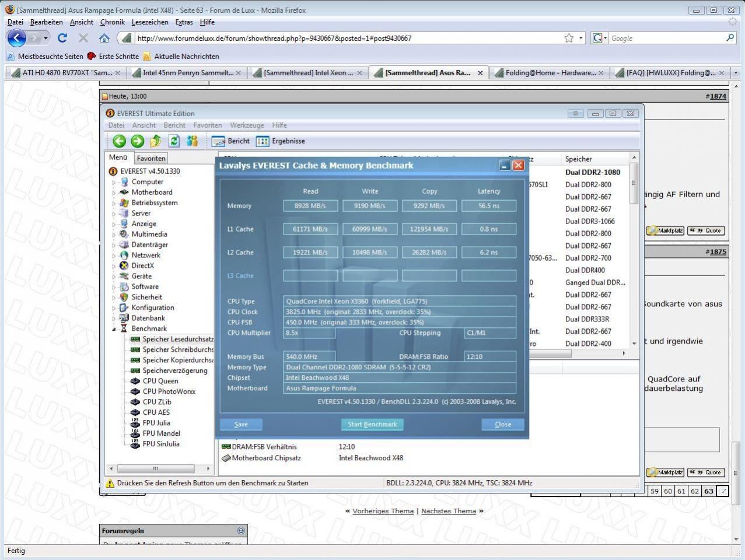This screenshot has height=560, width=745.
Task: Open the search engine selector dropdown
Action: point(600,38)
